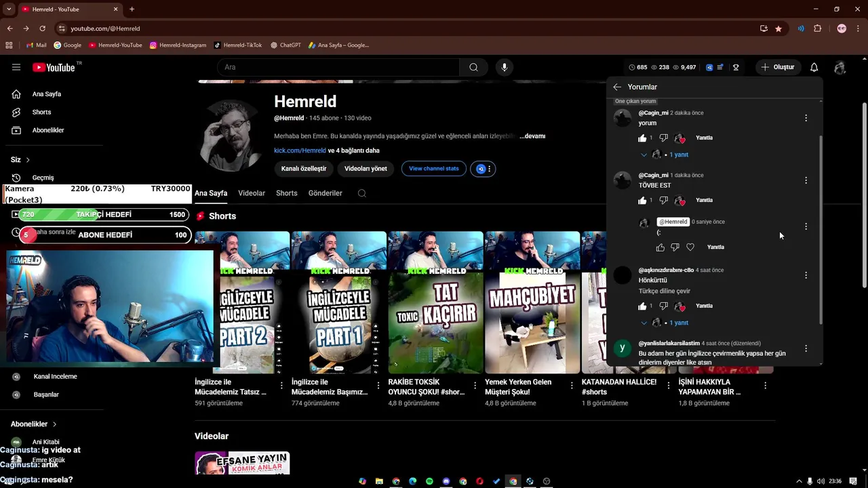
Task: Open Chrome tab search dropdown
Action: click(9, 9)
